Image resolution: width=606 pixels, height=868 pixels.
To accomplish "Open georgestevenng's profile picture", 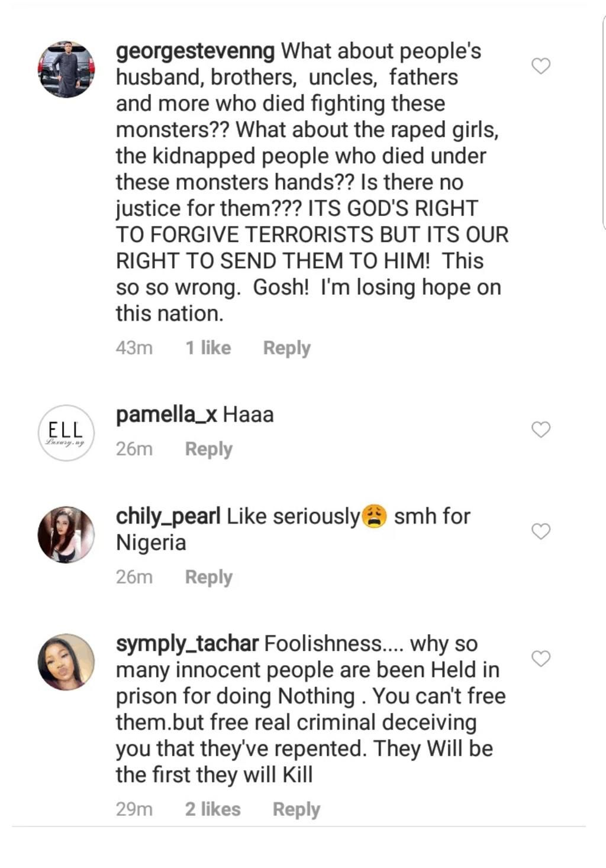I will 66,69.
